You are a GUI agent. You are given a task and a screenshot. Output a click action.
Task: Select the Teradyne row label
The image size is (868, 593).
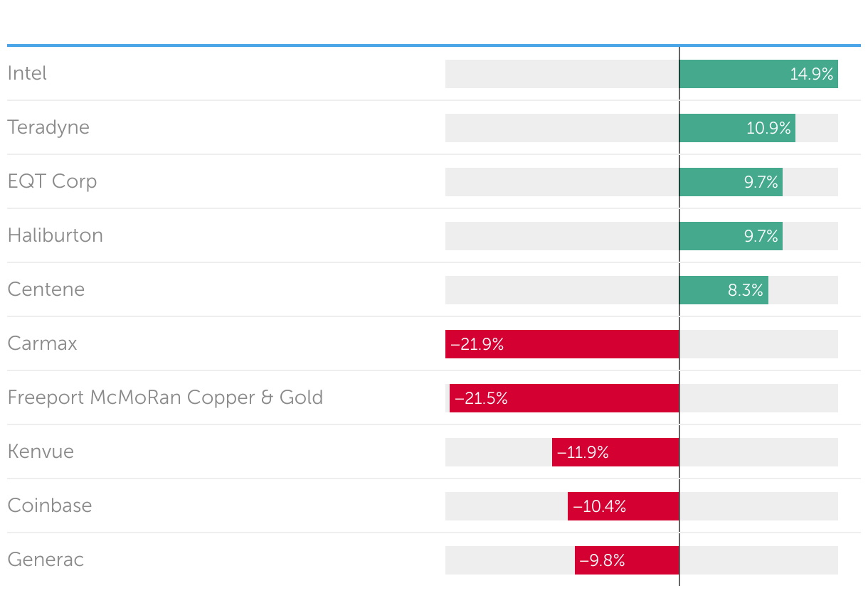point(48,127)
